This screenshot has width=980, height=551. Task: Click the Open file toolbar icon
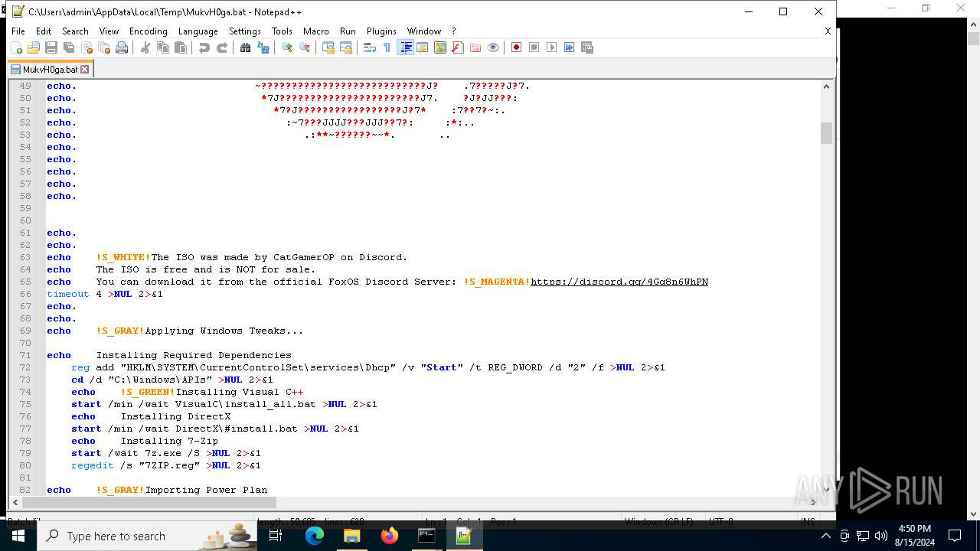point(34,47)
